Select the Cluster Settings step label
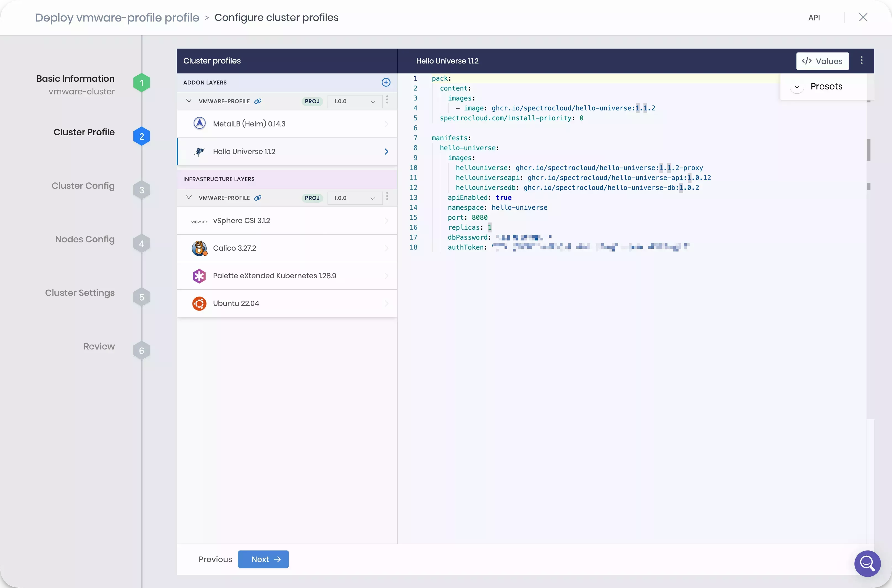Image resolution: width=892 pixels, height=588 pixels. point(80,293)
